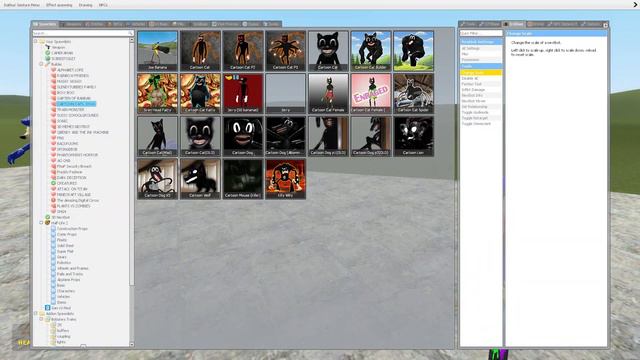
Task: Click the tool panel filter field
Action: 481,33
